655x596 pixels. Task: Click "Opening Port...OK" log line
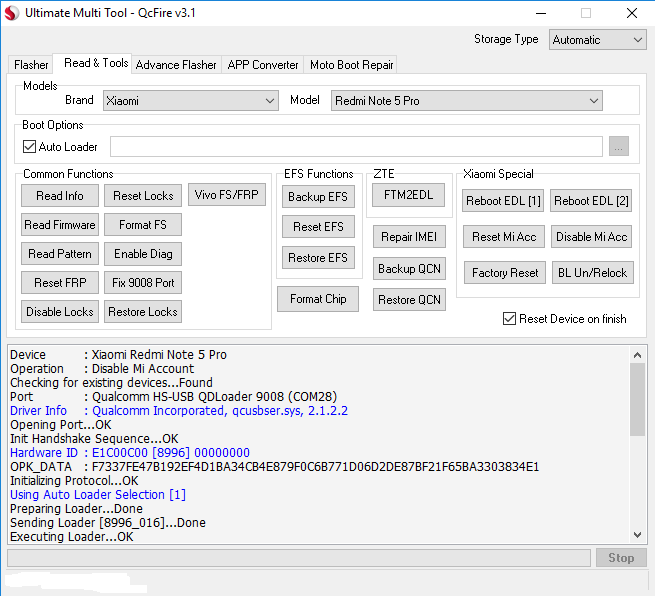coord(61,425)
